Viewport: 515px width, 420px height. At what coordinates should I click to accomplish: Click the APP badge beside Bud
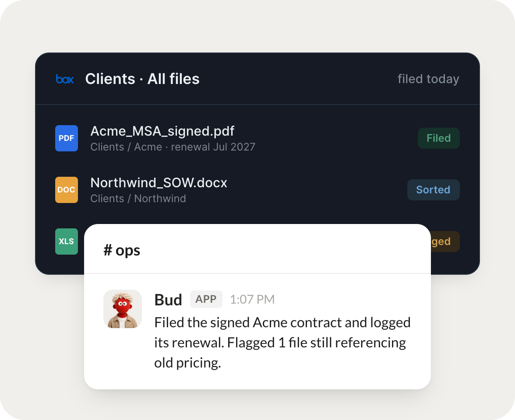206,299
